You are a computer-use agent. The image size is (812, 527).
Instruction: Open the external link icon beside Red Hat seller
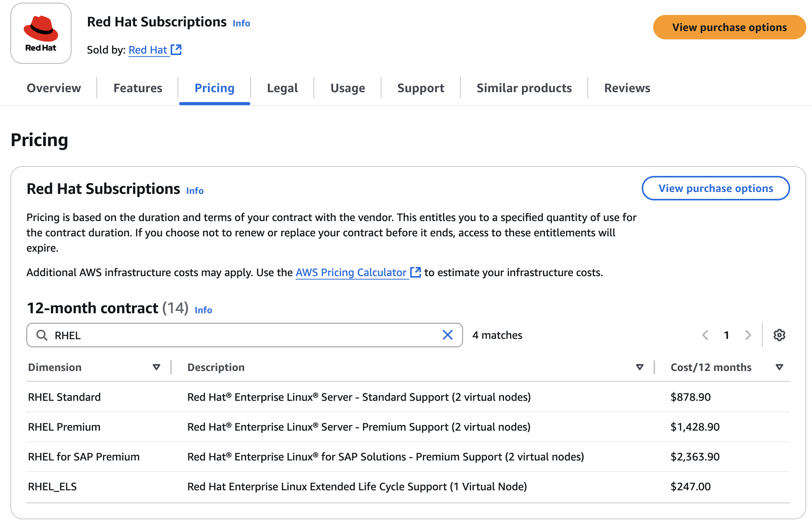[176, 50]
